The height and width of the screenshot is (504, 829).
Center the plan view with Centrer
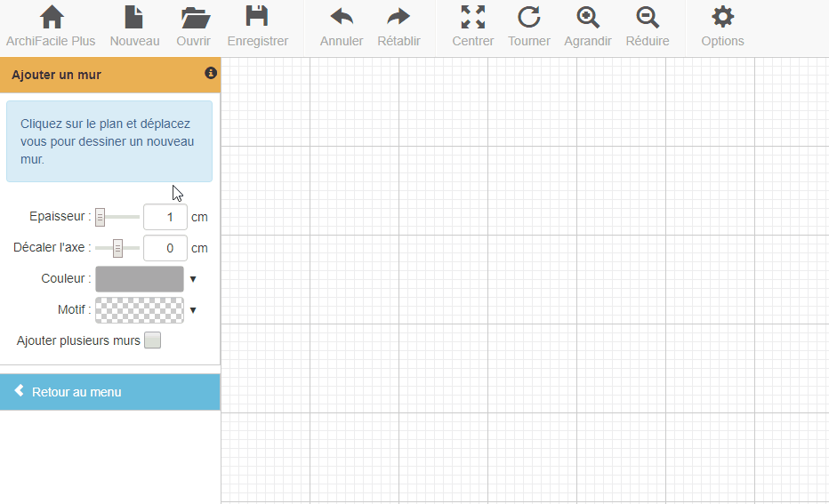pos(472,18)
